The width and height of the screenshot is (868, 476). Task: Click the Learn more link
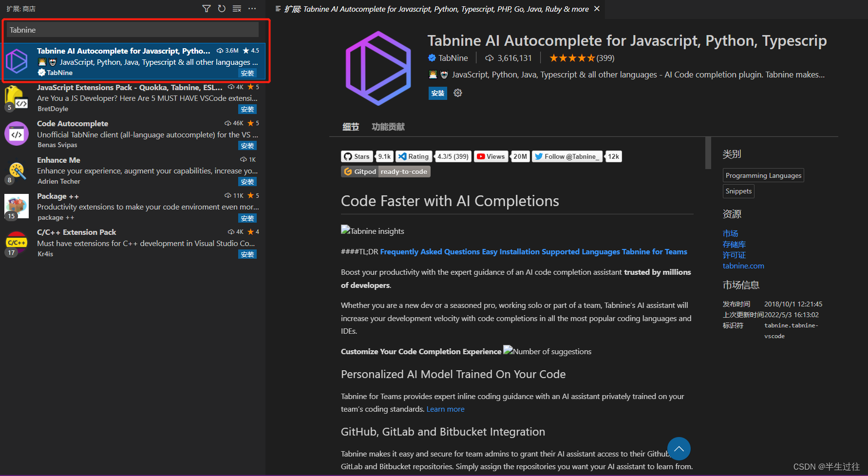pos(445,409)
